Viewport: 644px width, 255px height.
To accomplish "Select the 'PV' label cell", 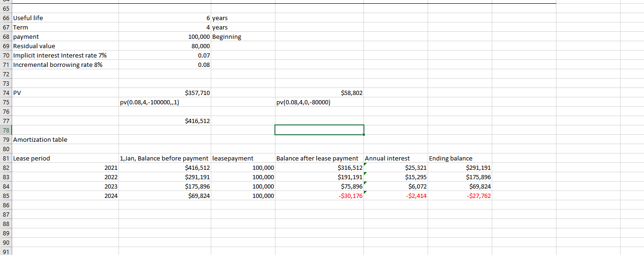I will click(x=65, y=93).
